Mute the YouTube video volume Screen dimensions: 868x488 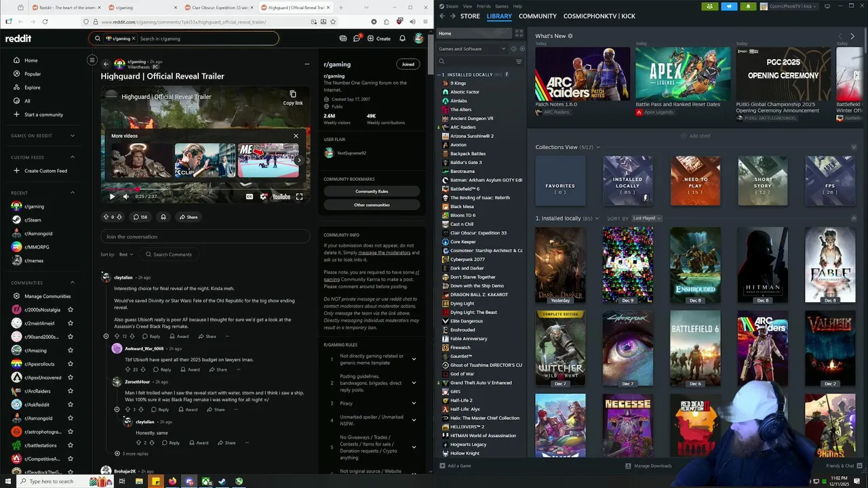tap(126, 197)
